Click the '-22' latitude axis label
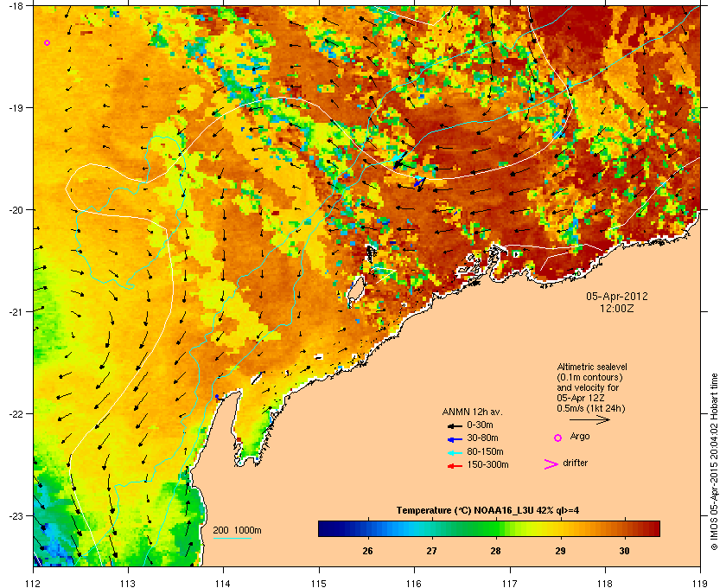Viewport: 726px width, 588px height. point(15,414)
